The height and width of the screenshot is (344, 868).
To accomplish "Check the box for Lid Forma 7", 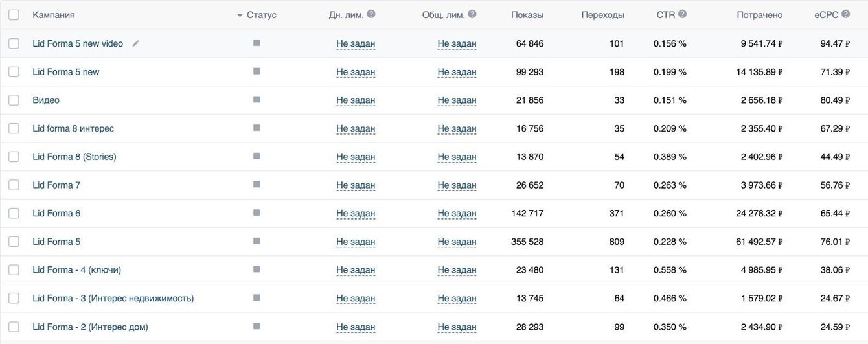I will pos(14,185).
